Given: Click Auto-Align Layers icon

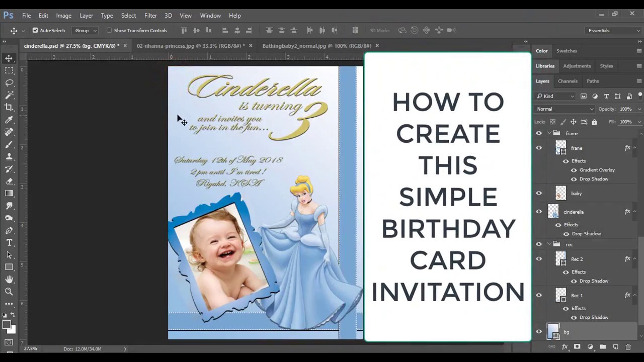Looking at the screenshot, I should pos(355,30).
